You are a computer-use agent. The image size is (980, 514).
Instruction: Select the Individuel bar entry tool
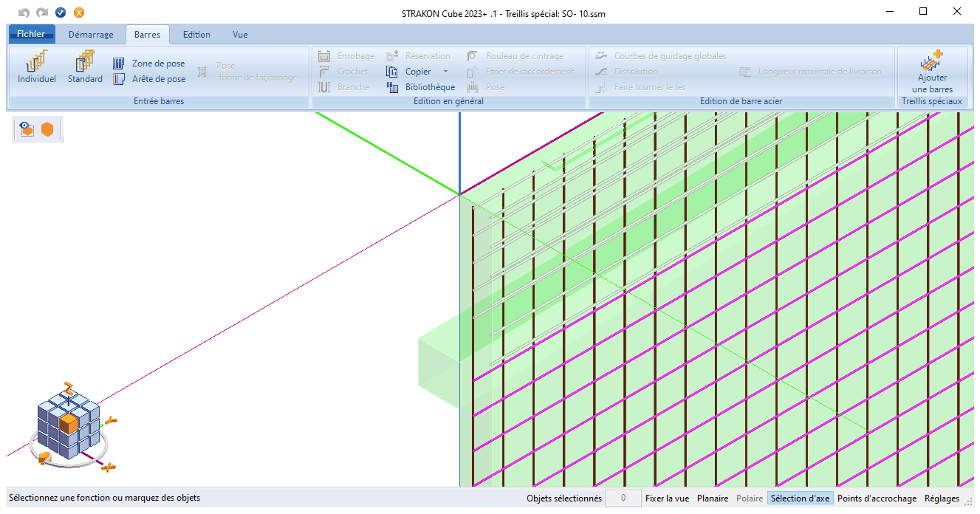(x=37, y=68)
